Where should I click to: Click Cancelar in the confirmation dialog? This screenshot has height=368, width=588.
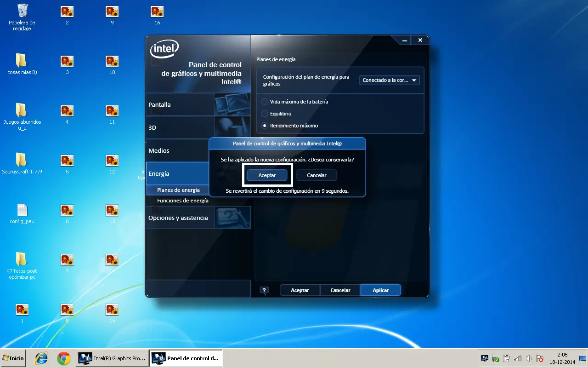pyautogui.click(x=317, y=175)
